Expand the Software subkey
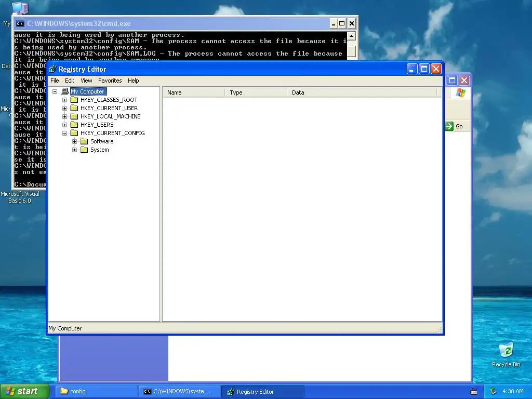This screenshot has height=399, width=532. (75, 141)
